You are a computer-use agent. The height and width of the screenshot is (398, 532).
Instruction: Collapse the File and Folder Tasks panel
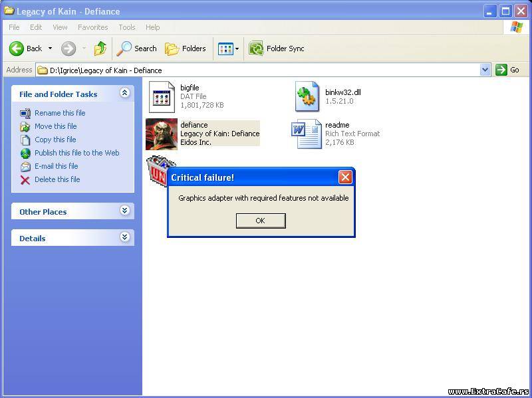coord(124,94)
